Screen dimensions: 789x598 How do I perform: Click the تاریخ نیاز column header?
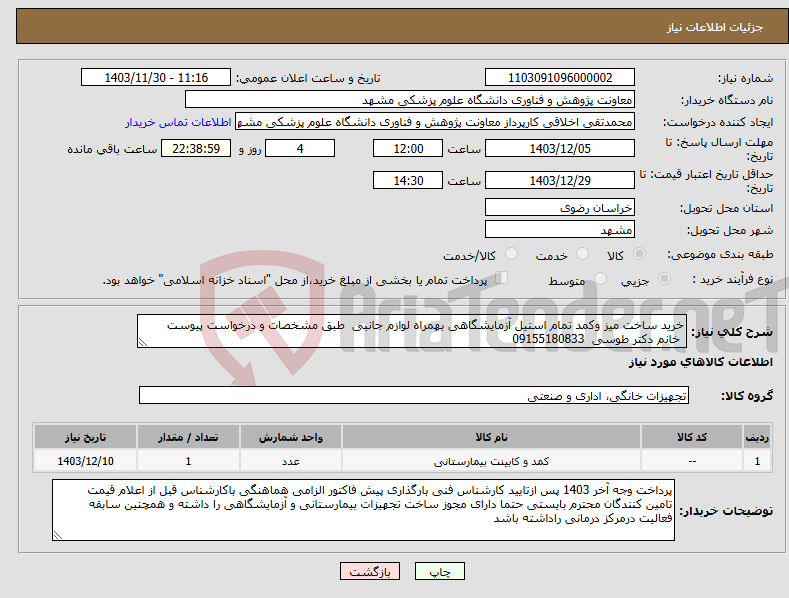pos(86,437)
